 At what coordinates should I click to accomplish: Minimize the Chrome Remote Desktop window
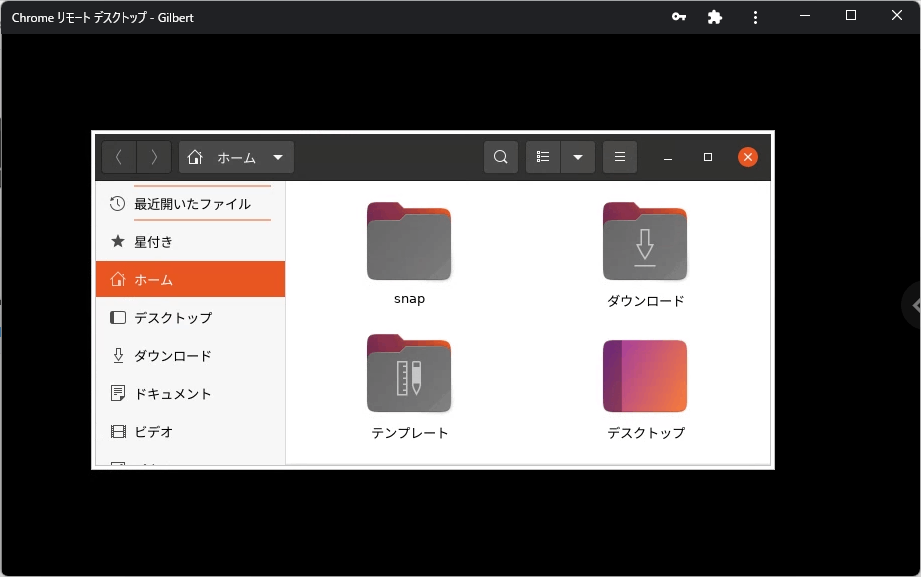805,16
